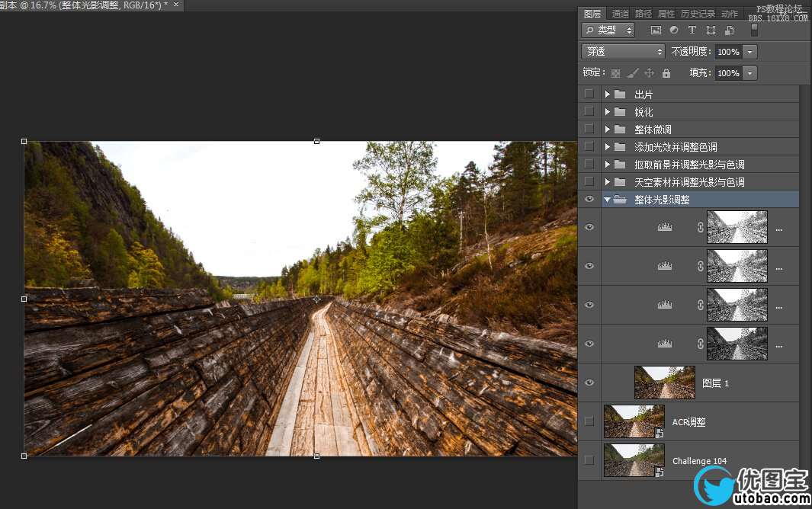The height and width of the screenshot is (509, 812).
Task: Open the 不透明度 opacity slider arrow
Action: point(749,52)
